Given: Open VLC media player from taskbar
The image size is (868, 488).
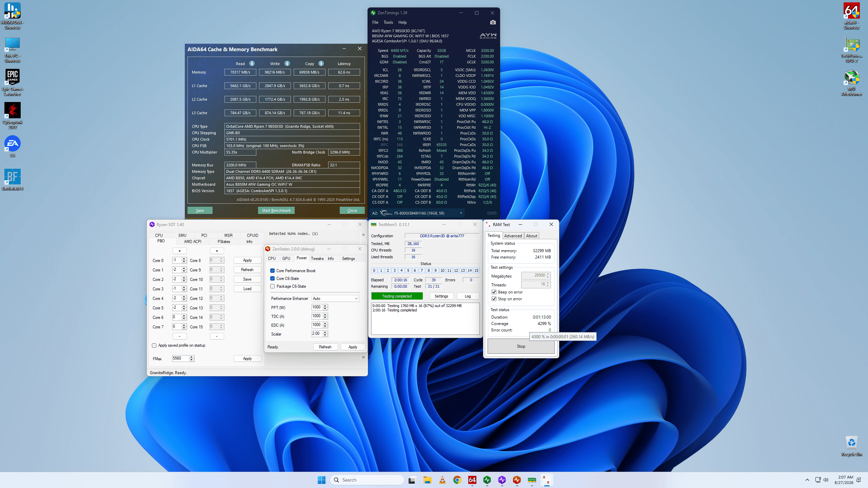Looking at the screenshot, I should click(x=442, y=480).
